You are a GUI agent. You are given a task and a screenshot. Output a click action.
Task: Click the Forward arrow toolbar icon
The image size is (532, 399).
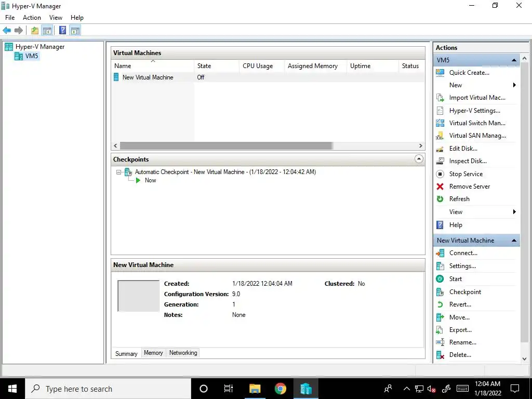[x=19, y=31]
